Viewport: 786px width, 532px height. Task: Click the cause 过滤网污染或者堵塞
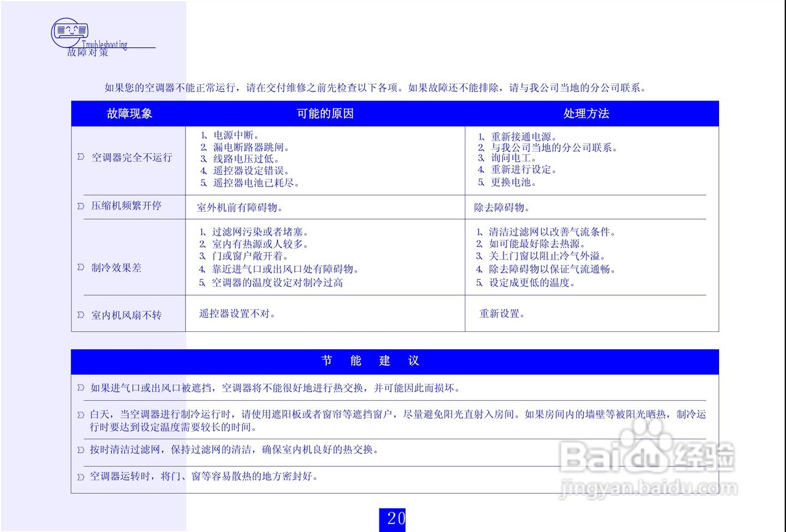click(x=254, y=233)
